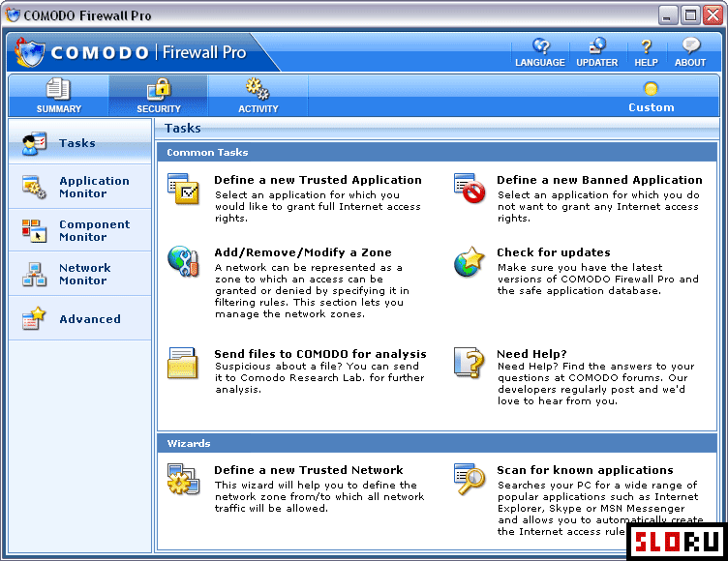Open the LANGUAGE menu label
The height and width of the screenshot is (561, 728).
point(540,62)
